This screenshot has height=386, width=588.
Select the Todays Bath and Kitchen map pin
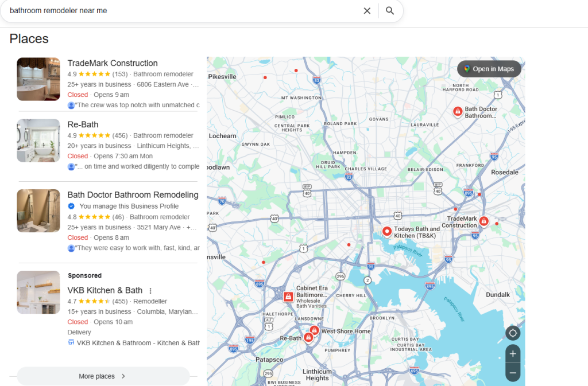(386, 231)
